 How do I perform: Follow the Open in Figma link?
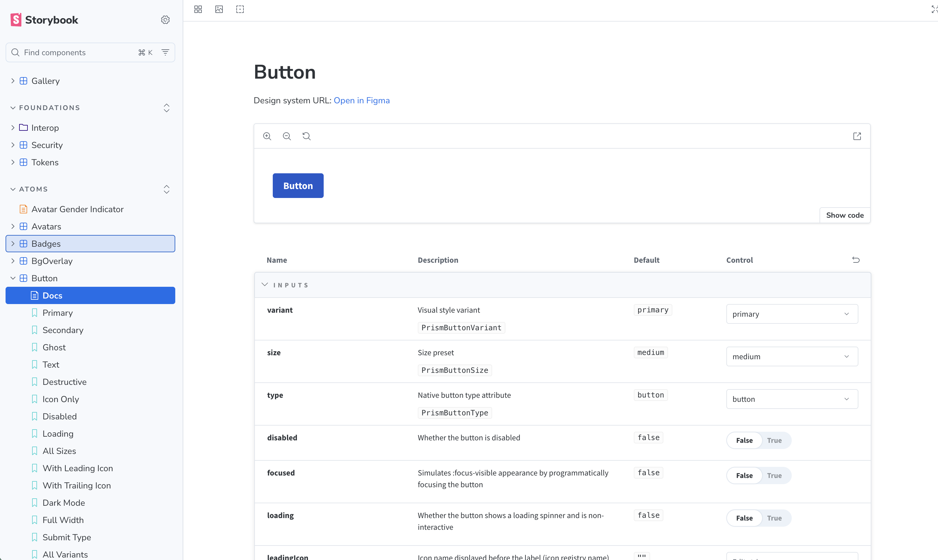362,101
